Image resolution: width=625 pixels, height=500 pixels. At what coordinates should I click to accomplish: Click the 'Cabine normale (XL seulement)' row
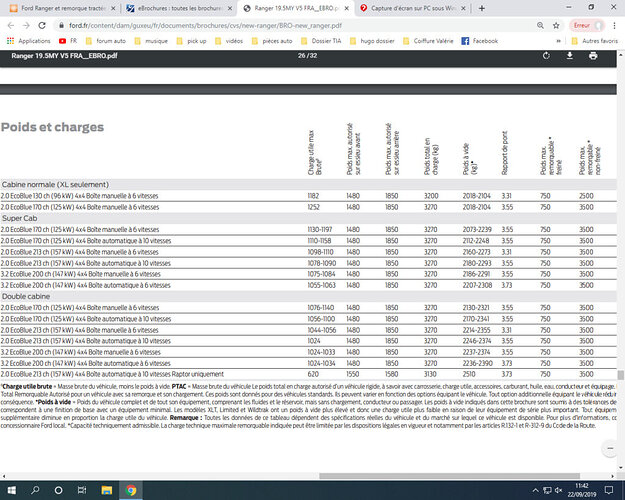(308, 185)
